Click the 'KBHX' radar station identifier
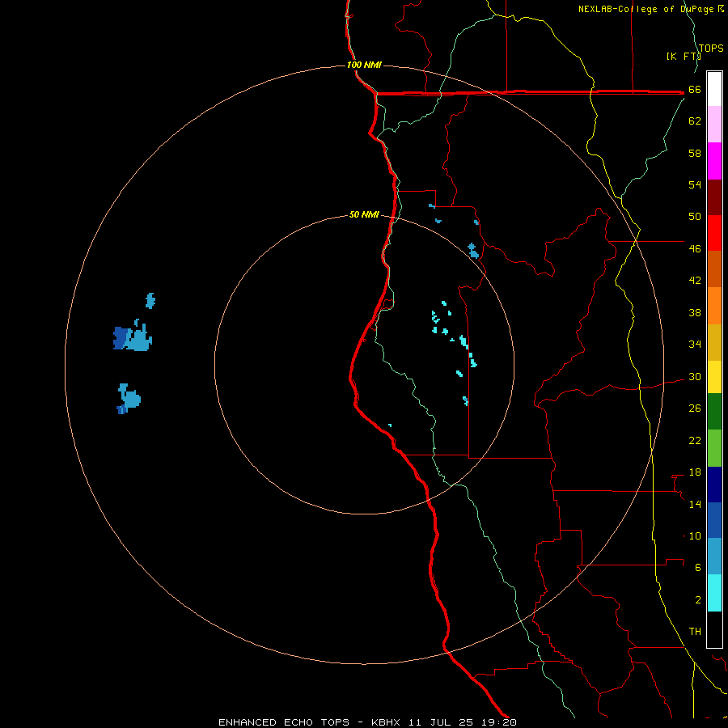This screenshot has height=728, width=728. click(x=385, y=722)
